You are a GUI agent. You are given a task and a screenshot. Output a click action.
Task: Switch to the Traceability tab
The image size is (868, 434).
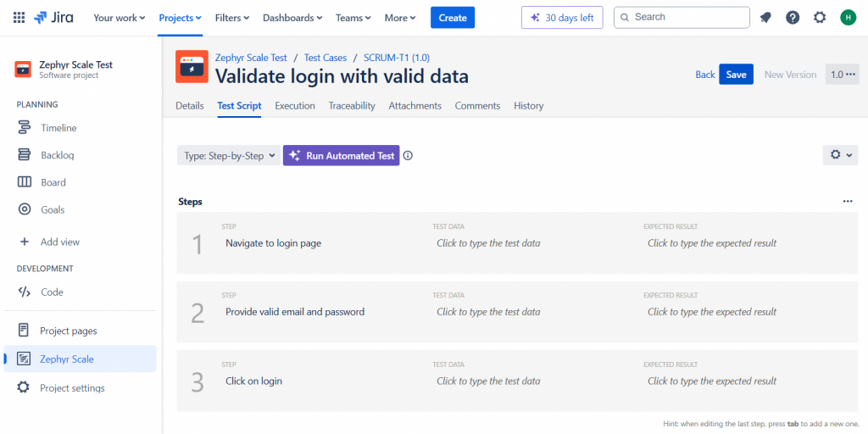pyautogui.click(x=352, y=106)
